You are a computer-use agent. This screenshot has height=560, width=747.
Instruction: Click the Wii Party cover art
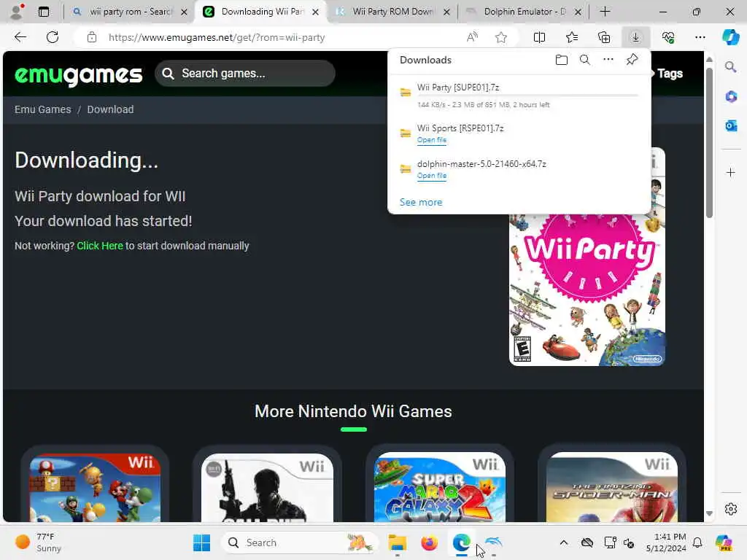pyautogui.click(x=587, y=289)
